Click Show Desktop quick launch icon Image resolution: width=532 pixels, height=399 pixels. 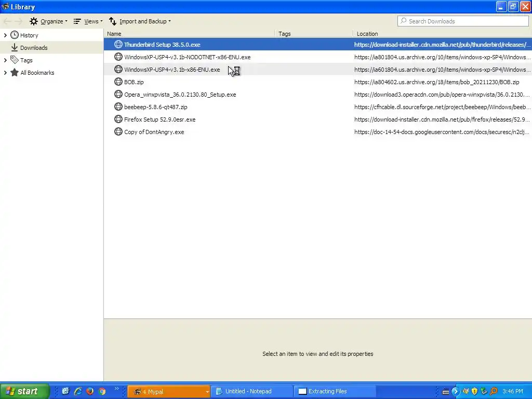(x=65, y=391)
